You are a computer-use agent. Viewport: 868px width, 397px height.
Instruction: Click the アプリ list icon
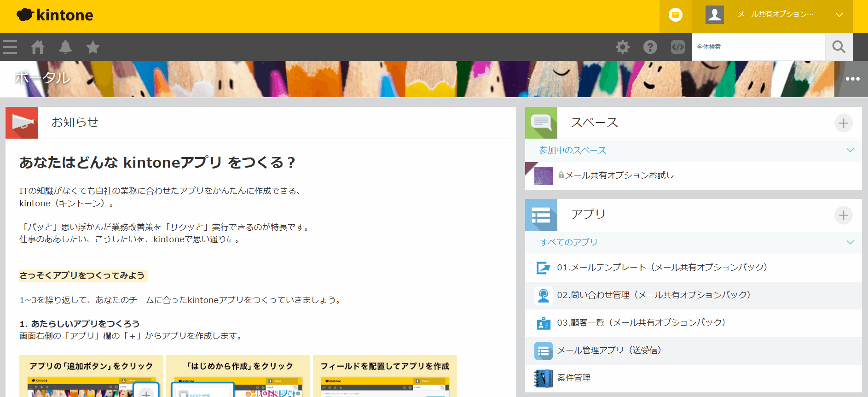click(x=541, y=215)
